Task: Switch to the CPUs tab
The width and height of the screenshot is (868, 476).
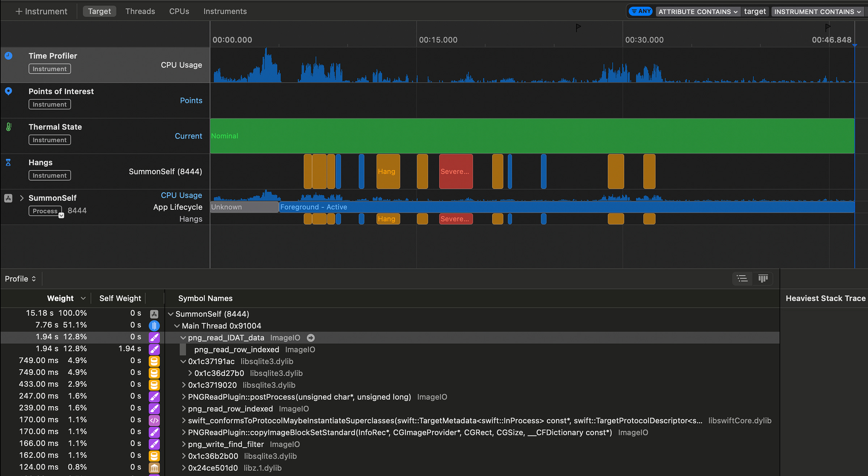Action: [x=179, y=11]
